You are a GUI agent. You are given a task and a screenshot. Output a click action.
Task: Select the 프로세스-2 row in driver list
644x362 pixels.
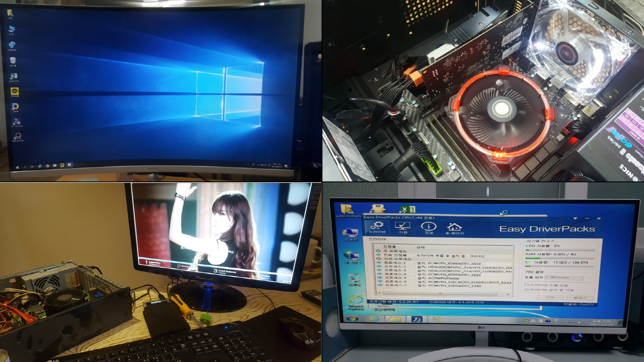coord(443,268)
